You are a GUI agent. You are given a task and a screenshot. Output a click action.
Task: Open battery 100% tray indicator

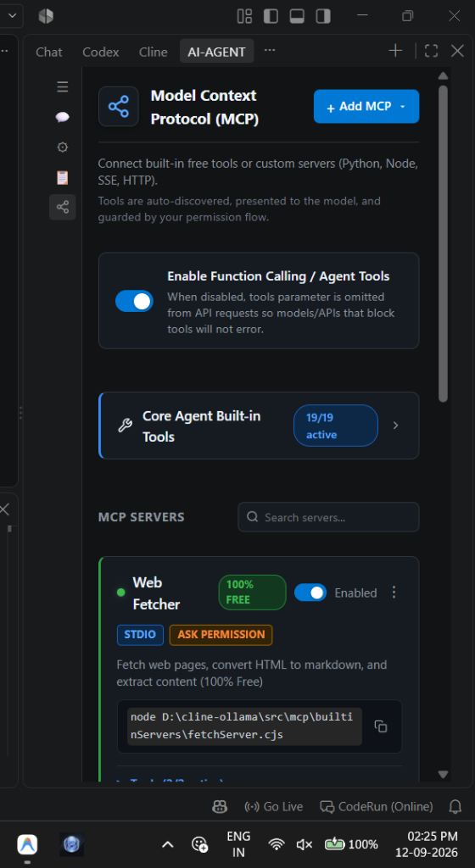tap(351, 844)
